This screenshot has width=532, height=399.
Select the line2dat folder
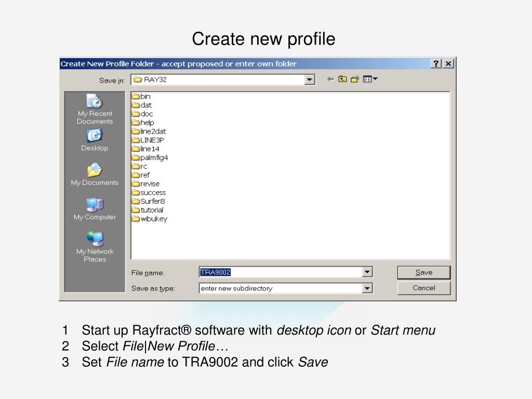(149, 131)
